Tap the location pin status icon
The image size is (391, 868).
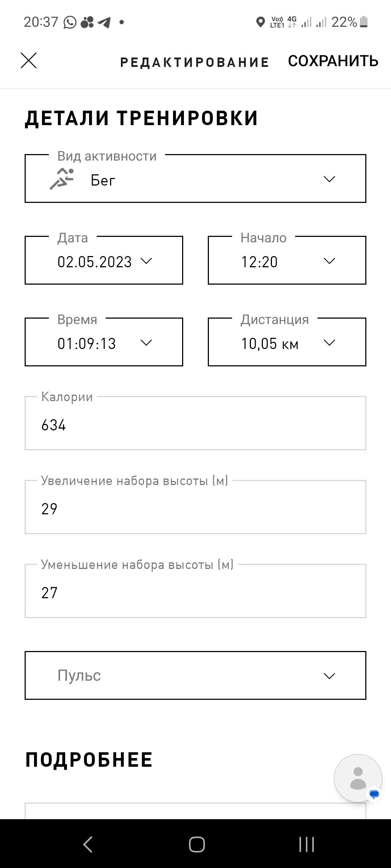pyautogui.click(x=260, y=22)
